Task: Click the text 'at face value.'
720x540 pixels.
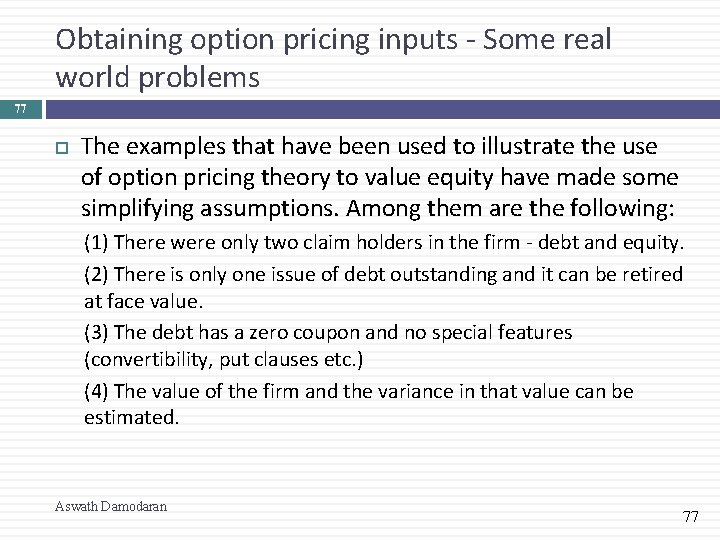Action: coord(143,302)
